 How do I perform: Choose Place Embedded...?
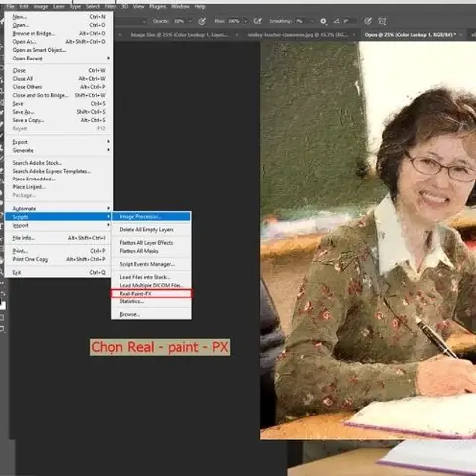59,178
